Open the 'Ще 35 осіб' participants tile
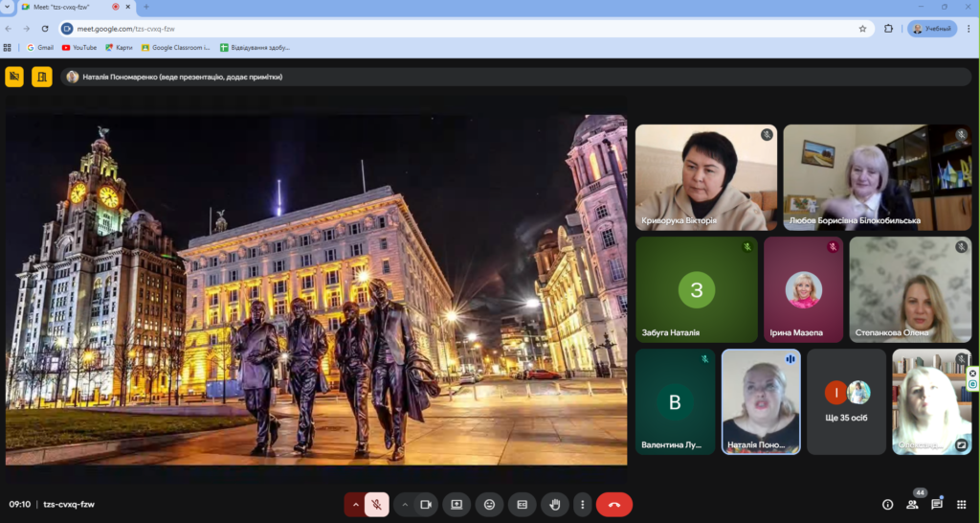 tap(846, 401)
